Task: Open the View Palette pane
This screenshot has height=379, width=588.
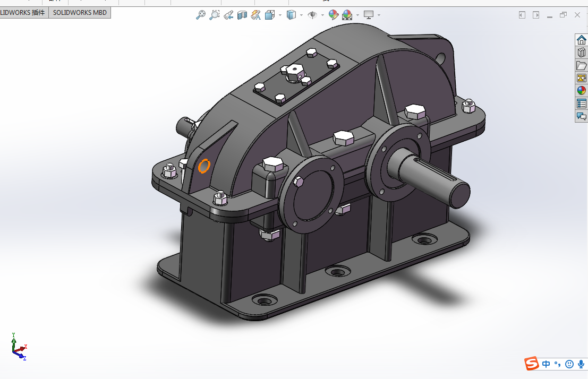Action: 581,78
